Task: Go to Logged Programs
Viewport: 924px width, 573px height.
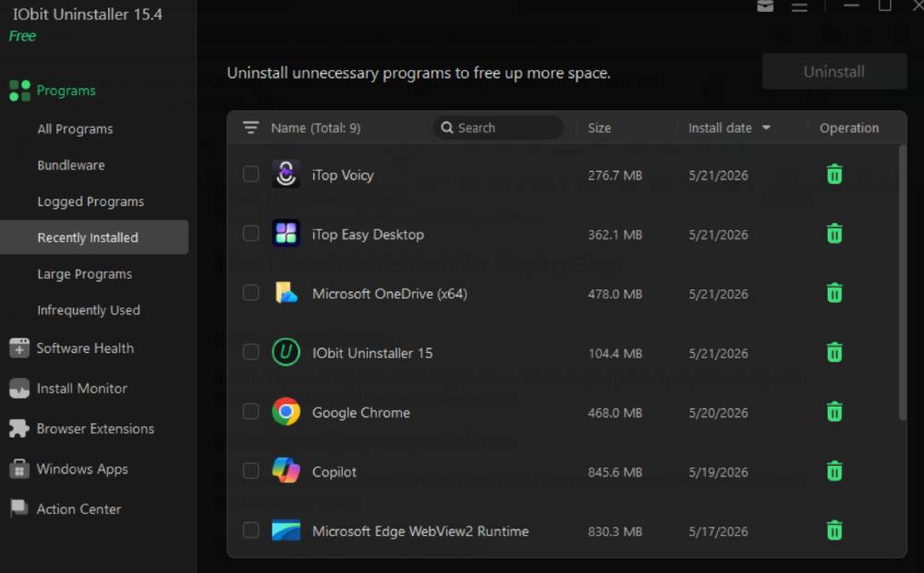Action: [x=91, y=201]
